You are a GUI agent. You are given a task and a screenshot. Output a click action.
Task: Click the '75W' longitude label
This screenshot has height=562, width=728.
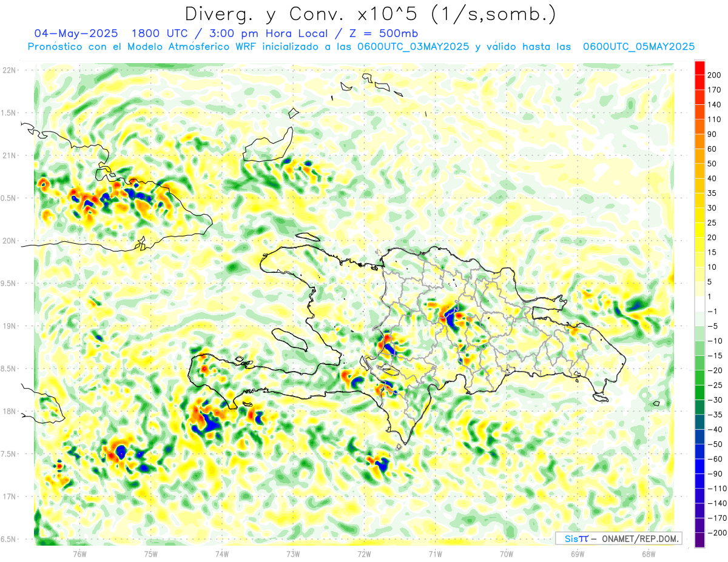(x=151, y=553)
